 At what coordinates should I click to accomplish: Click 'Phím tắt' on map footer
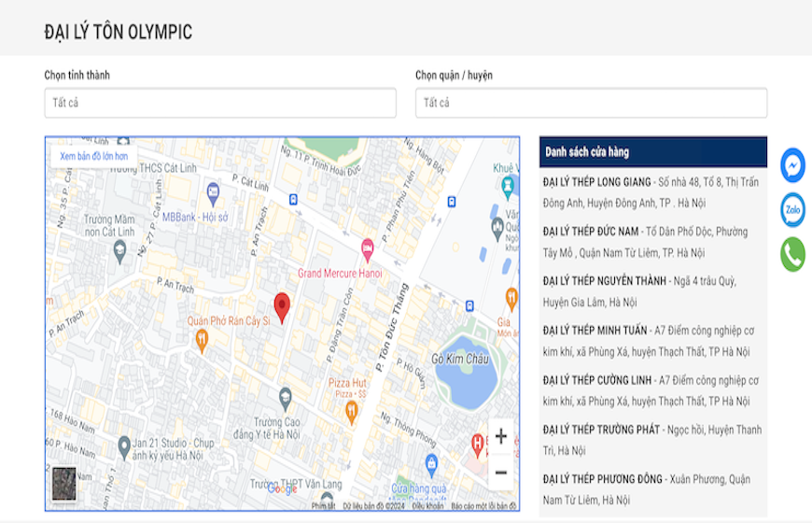click(323, 506)
